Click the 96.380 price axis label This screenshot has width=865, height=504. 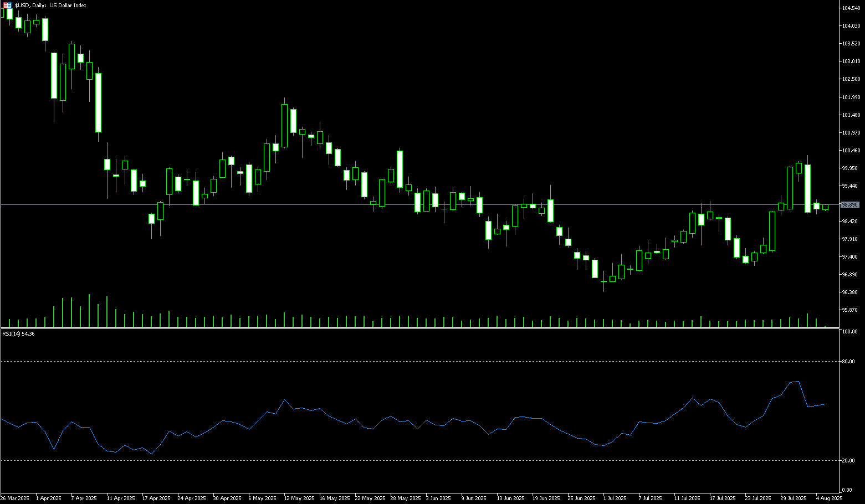849,292
